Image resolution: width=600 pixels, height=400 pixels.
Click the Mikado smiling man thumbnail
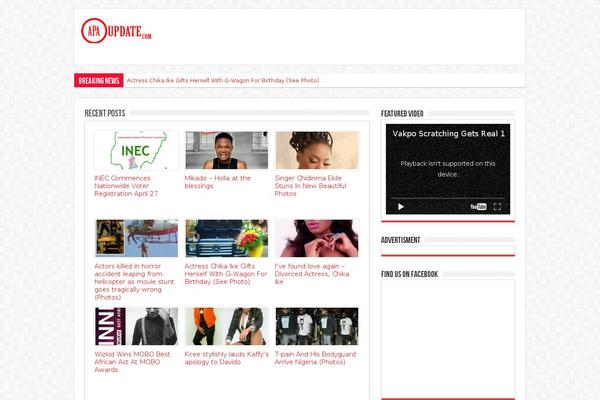pyautogui.click(x=227, y=150)
